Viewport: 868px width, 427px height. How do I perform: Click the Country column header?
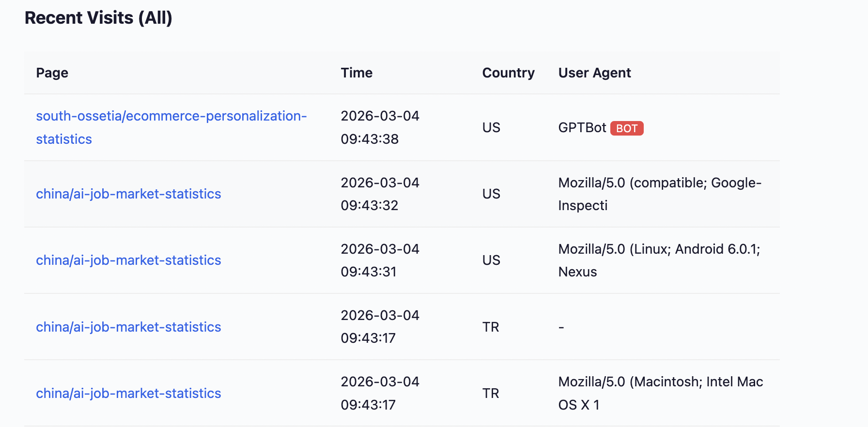pyautogui.click(x=508, y=73)
